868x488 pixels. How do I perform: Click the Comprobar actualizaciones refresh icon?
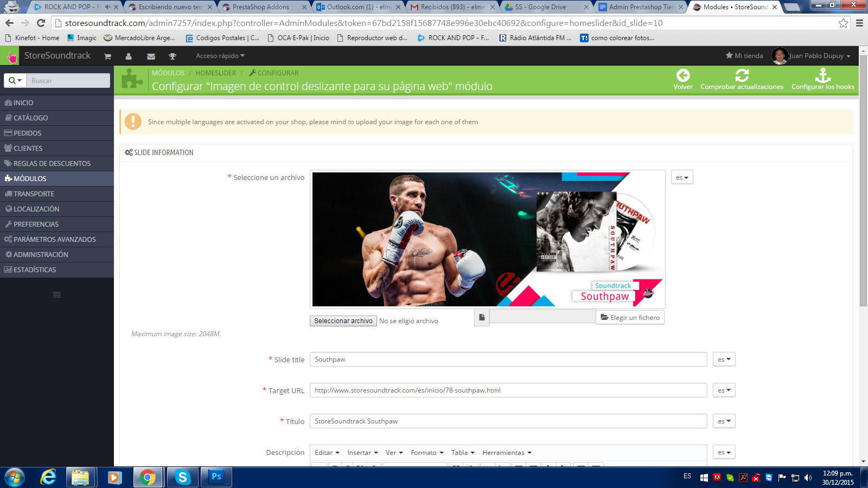pyautogui.click(x=742, y=75)
